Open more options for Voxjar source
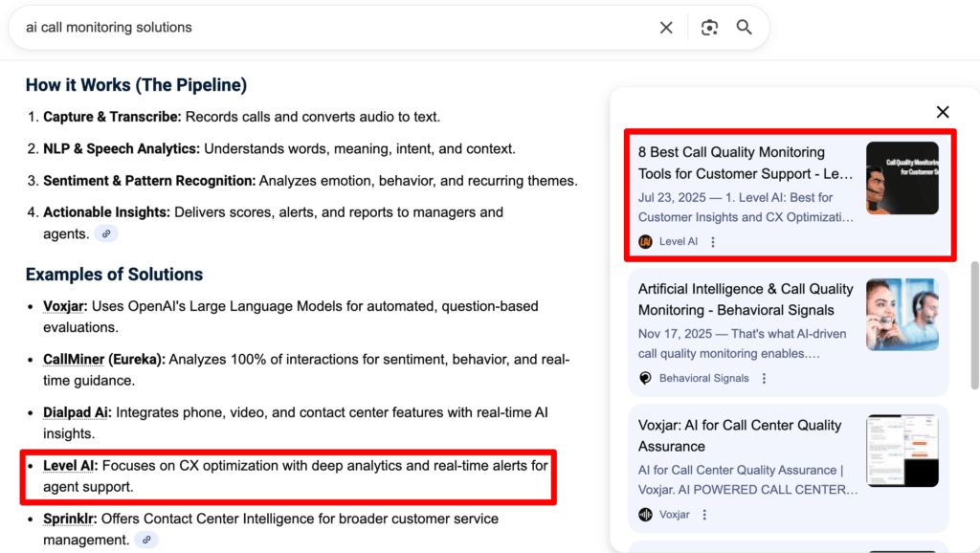This screenshot has width=980, height=553. point(704,515)
